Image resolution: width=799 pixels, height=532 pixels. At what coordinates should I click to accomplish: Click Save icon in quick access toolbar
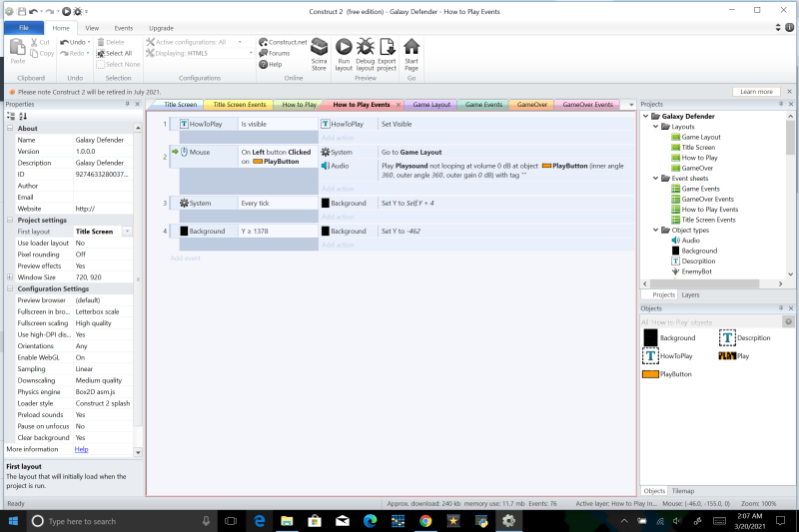click(x=22, y=11)
